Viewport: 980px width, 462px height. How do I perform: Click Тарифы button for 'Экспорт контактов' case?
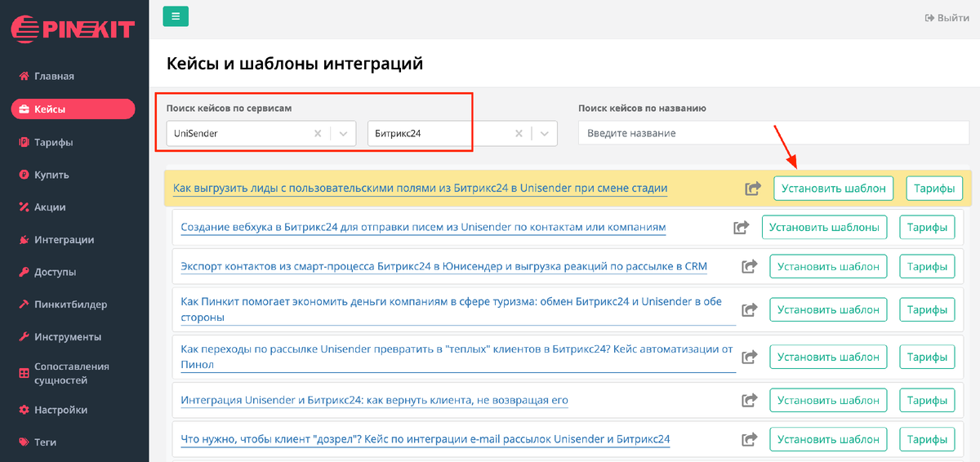click(x=927, y=266)
